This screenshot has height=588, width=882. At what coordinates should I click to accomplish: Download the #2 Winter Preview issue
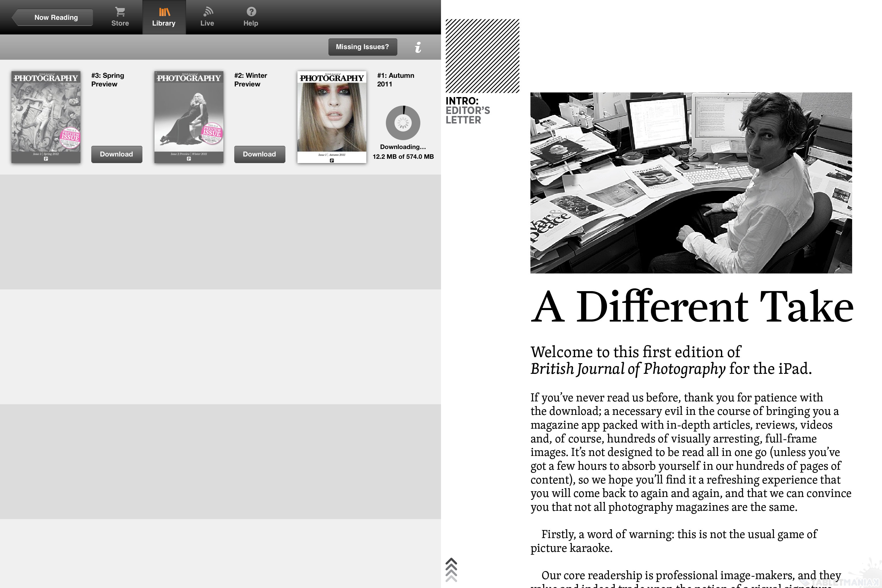[x=260, y=154]
